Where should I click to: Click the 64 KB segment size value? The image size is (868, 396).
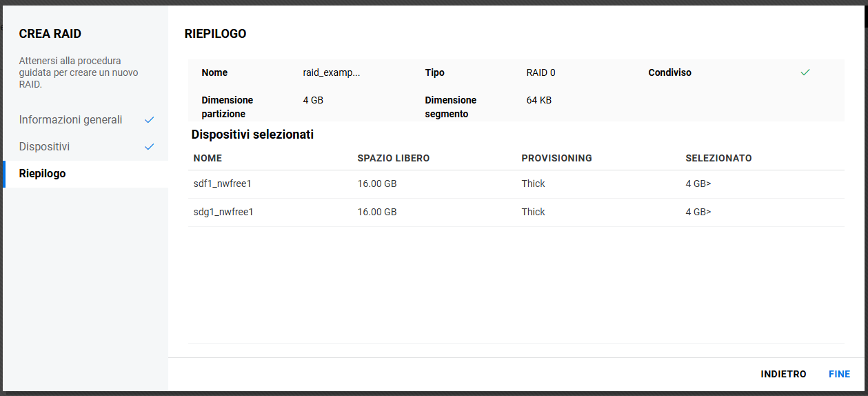coord(538,100)
